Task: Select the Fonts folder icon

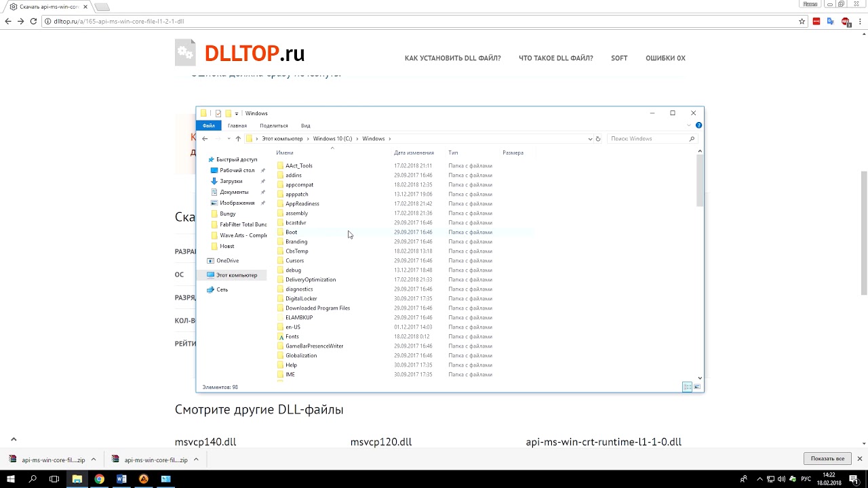Action: click(281, 336)
